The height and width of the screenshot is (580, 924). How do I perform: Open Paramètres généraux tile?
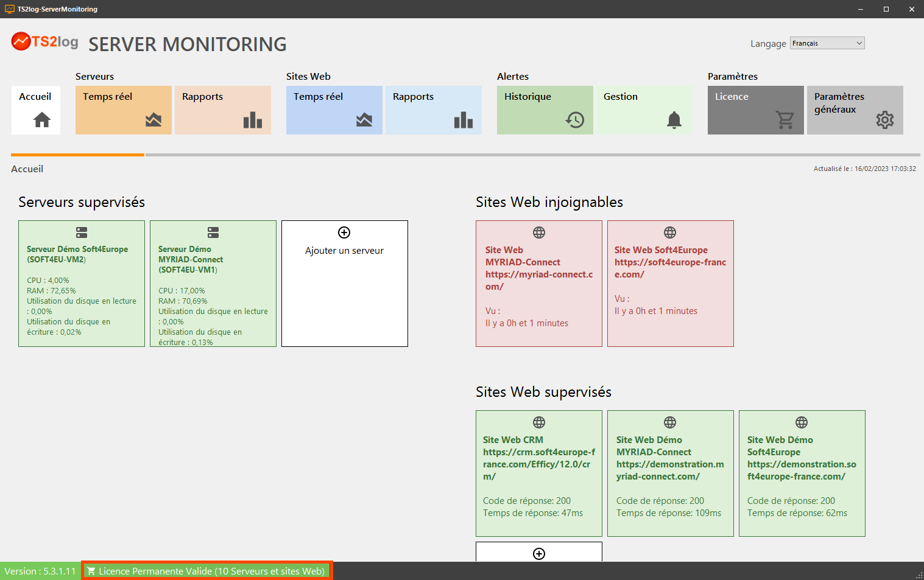click(855, 110)
